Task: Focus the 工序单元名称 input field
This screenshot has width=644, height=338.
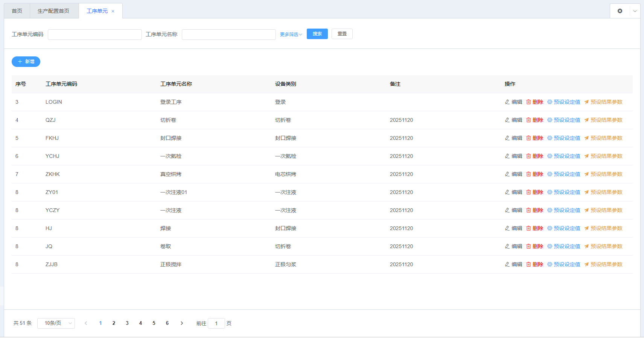Action: (229, 35)
